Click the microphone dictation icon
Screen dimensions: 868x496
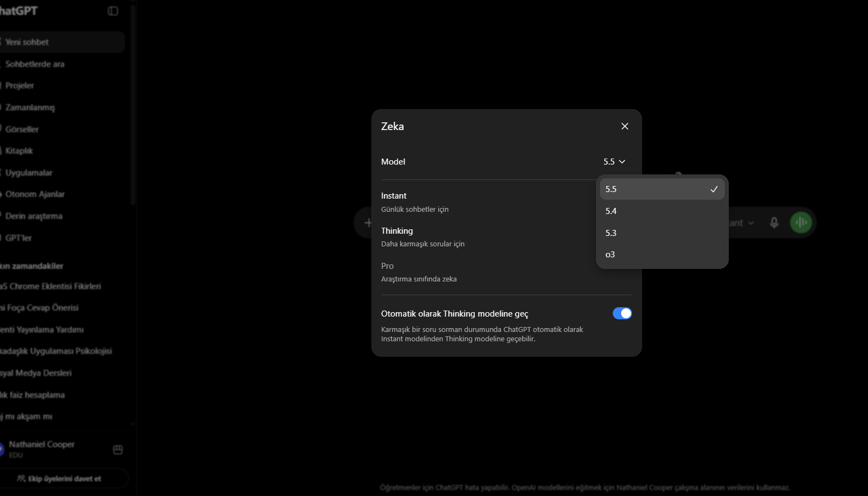click(x=774, y=223)
